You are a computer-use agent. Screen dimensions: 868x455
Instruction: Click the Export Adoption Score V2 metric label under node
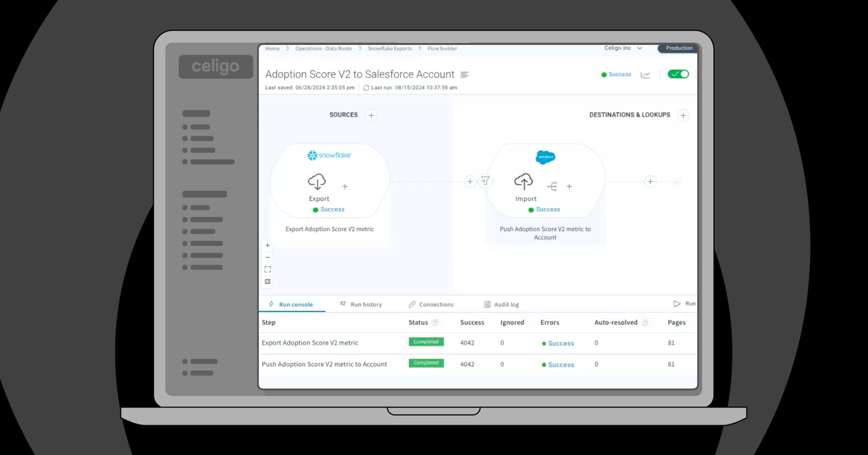pos(329,229)
